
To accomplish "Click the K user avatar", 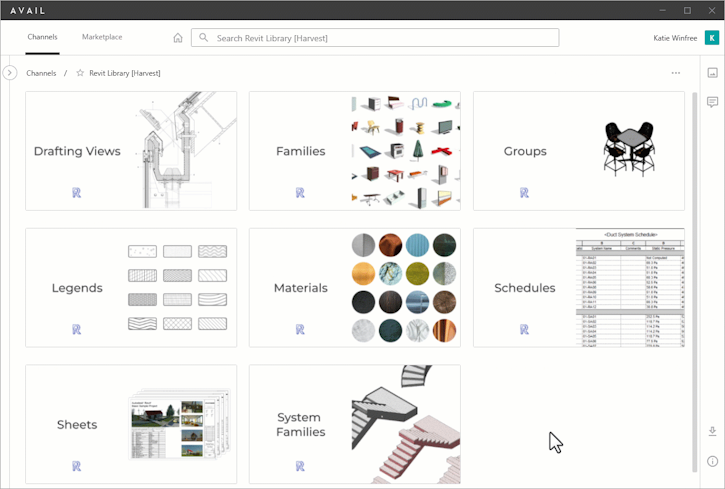I will coord(712,37).
